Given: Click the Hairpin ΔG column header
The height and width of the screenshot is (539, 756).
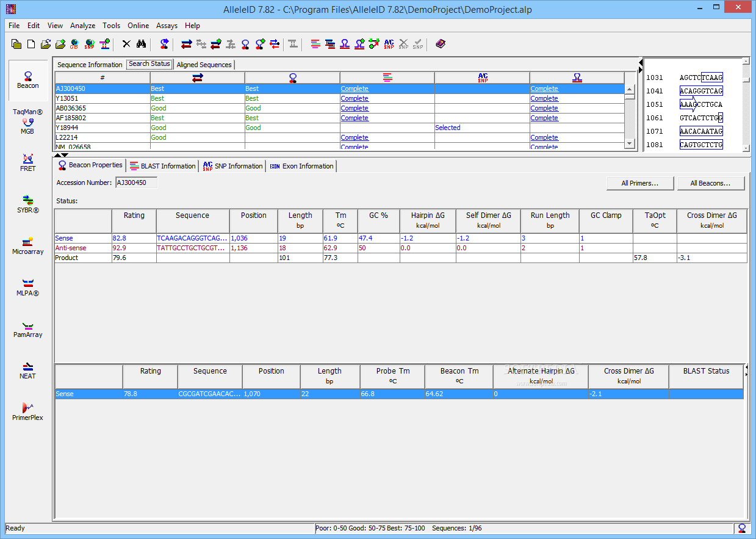Looking at the screenshot, I should tap(428, 220).
